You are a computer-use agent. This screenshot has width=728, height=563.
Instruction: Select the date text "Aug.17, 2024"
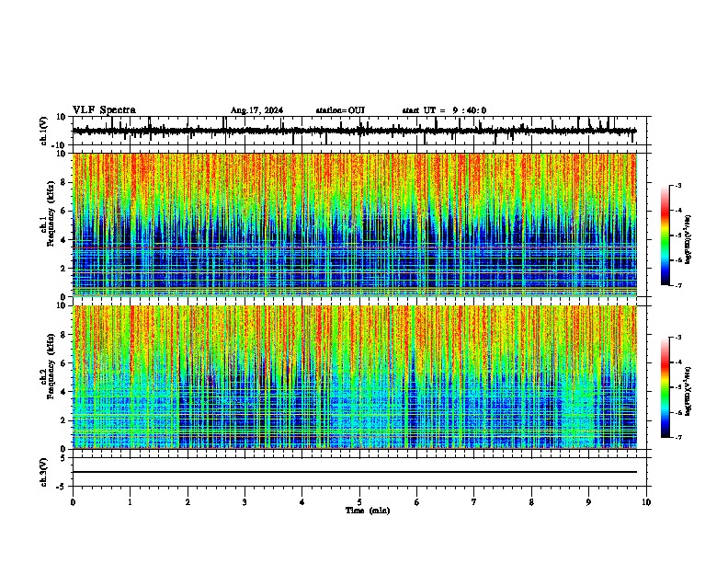(x=256, y=110)
